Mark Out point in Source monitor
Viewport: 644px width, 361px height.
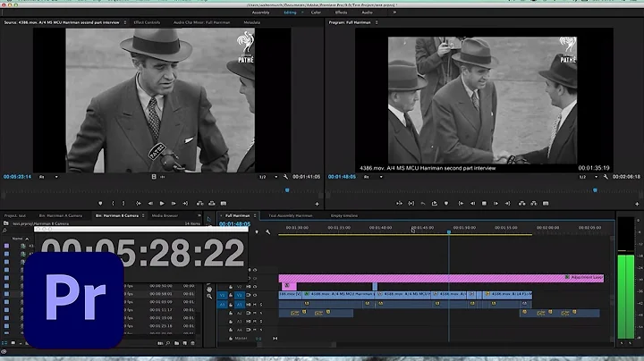[x=123, y=204]
